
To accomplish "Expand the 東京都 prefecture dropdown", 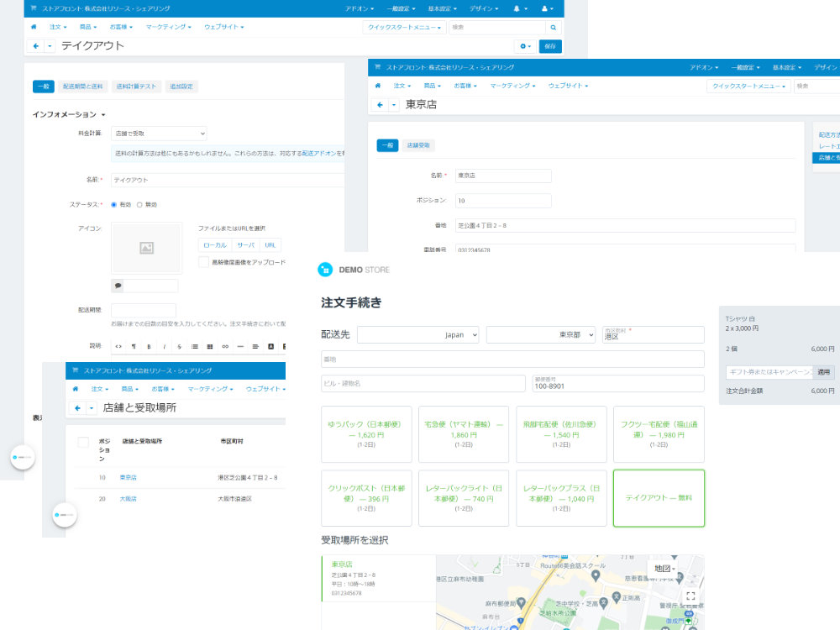I will (541, 335).
